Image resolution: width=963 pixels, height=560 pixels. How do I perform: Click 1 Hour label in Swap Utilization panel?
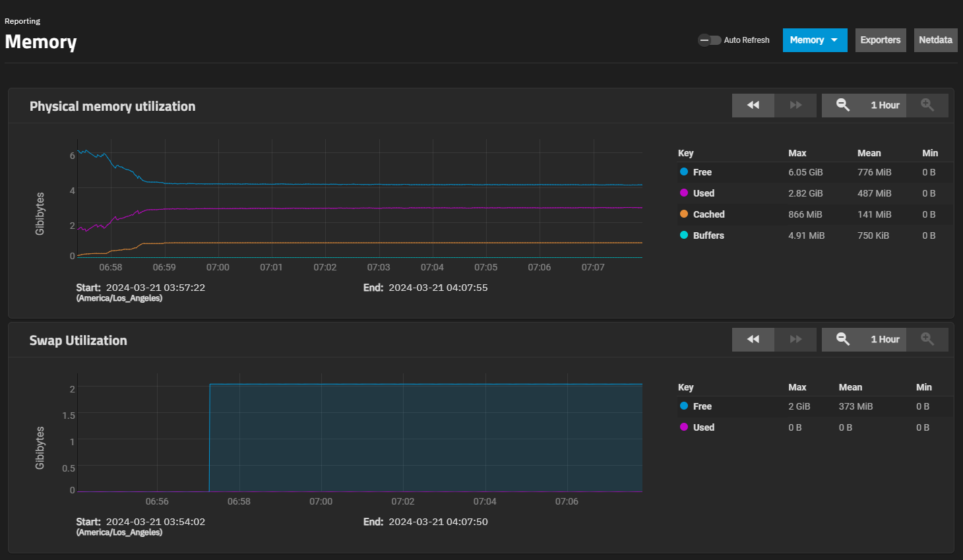(x=885, y=340)
